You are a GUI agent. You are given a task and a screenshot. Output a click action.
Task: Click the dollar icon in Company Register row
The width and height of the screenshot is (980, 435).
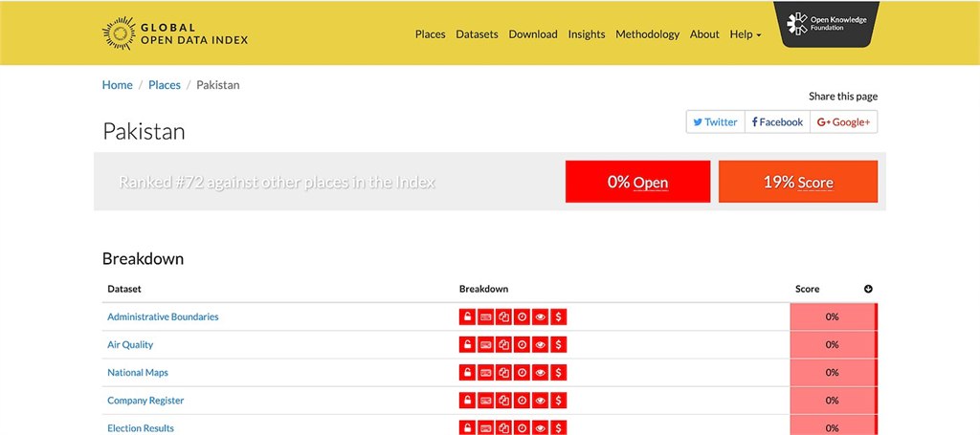559,401
